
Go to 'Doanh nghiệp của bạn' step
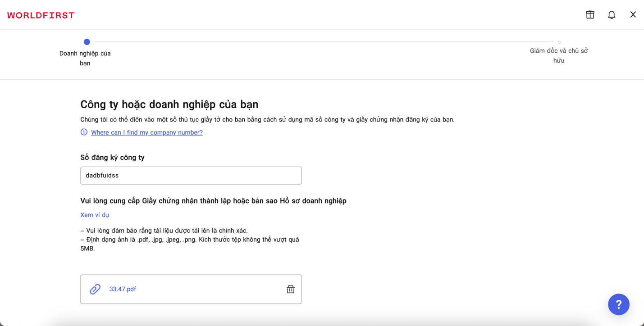coord(85,58)
